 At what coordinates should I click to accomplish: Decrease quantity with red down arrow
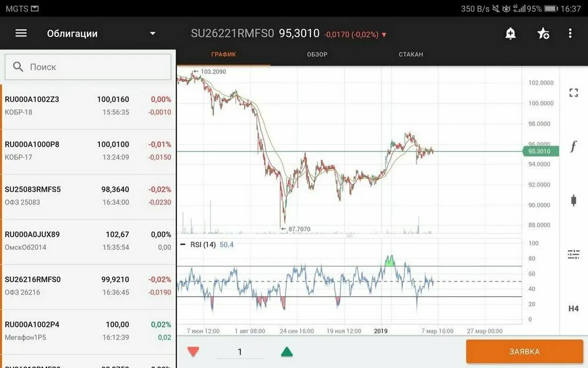point(193,352)
